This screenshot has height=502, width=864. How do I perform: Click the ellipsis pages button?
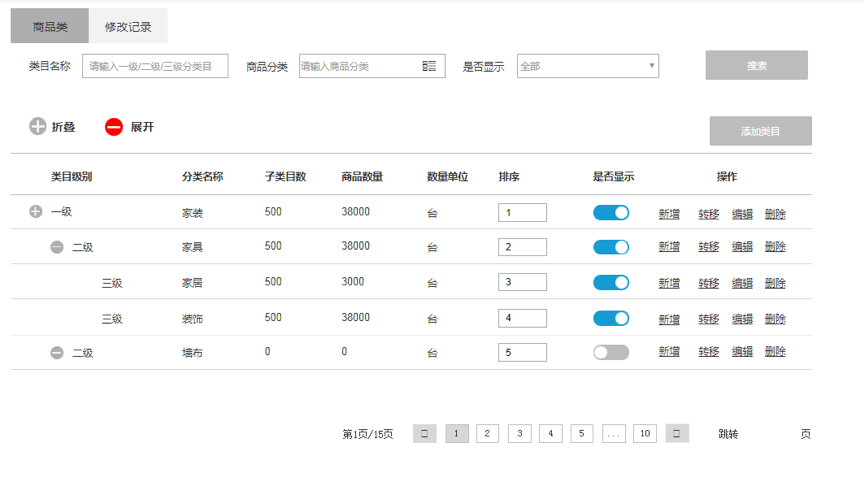tap(614, 434)
